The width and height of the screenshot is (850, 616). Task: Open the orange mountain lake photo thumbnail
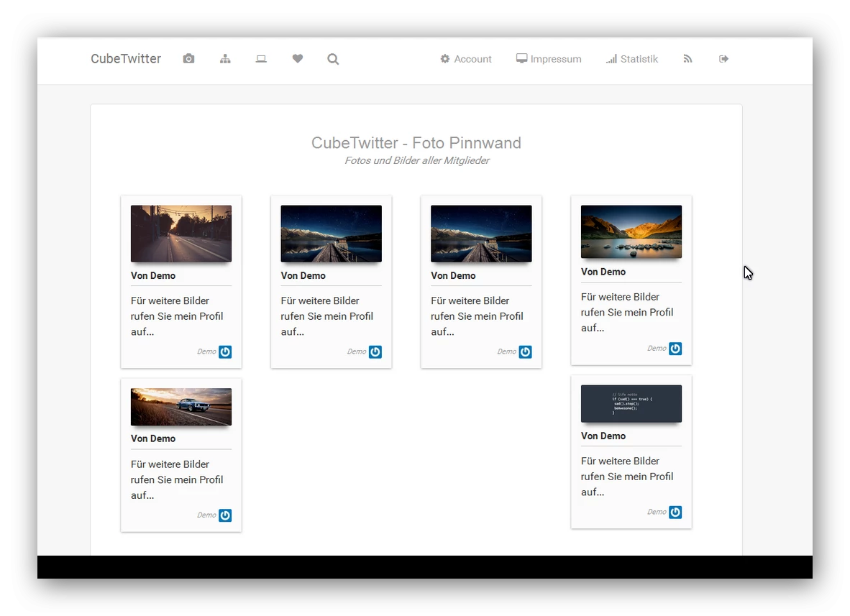pos(631,231)
